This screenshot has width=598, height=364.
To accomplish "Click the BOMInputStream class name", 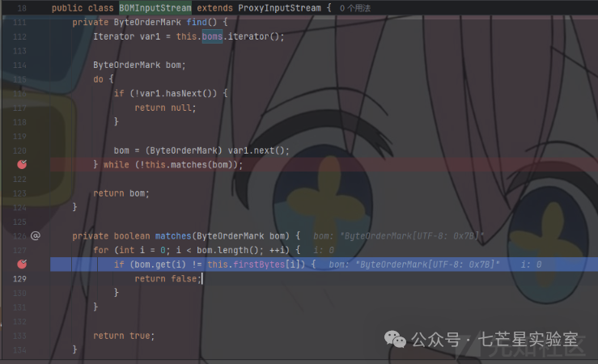I will coord(155,8).
